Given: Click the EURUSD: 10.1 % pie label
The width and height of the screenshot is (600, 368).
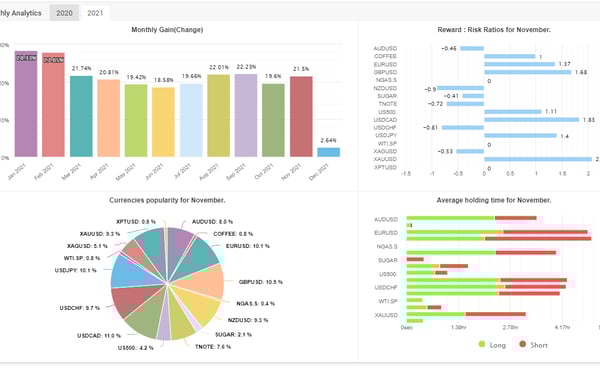Looking at the screenshot, I should (248, 246).
